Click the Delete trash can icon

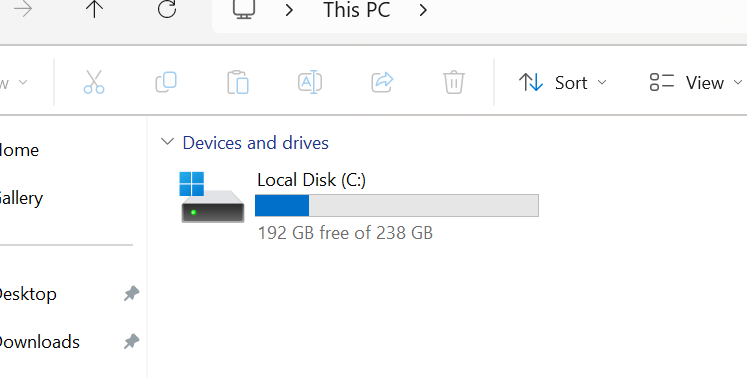(454, 82)
